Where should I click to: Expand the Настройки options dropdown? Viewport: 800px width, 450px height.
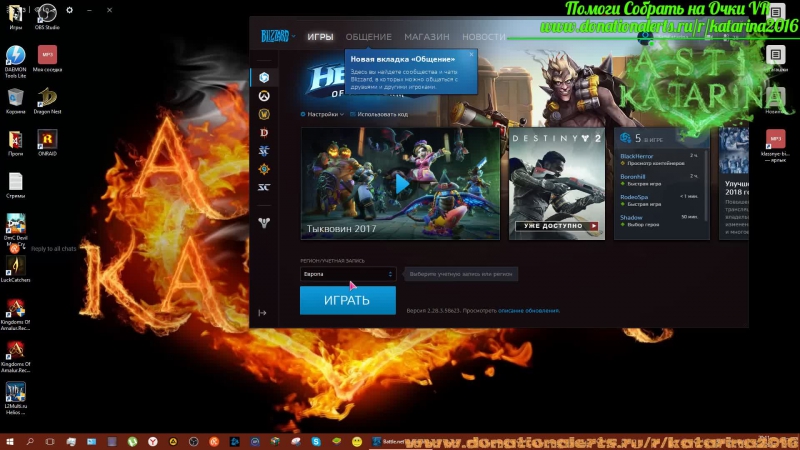pos(322,114)
